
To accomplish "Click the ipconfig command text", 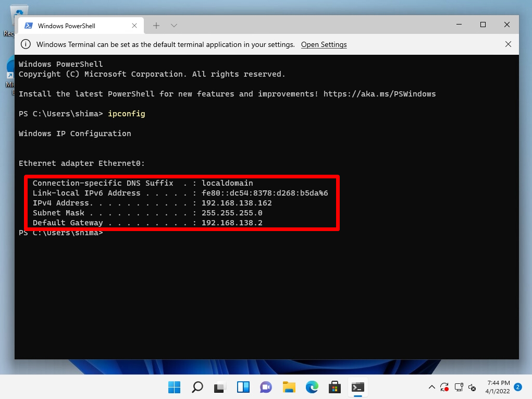I will [127, 114].
